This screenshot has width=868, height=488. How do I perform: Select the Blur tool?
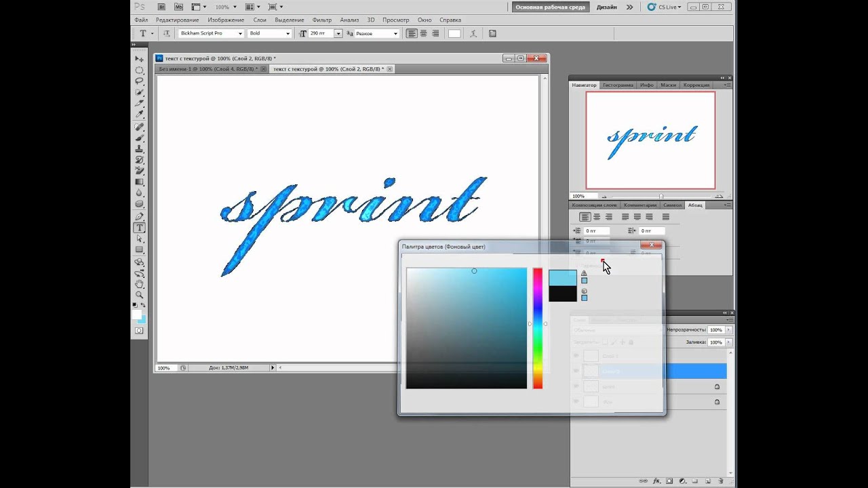pos(139,192)
